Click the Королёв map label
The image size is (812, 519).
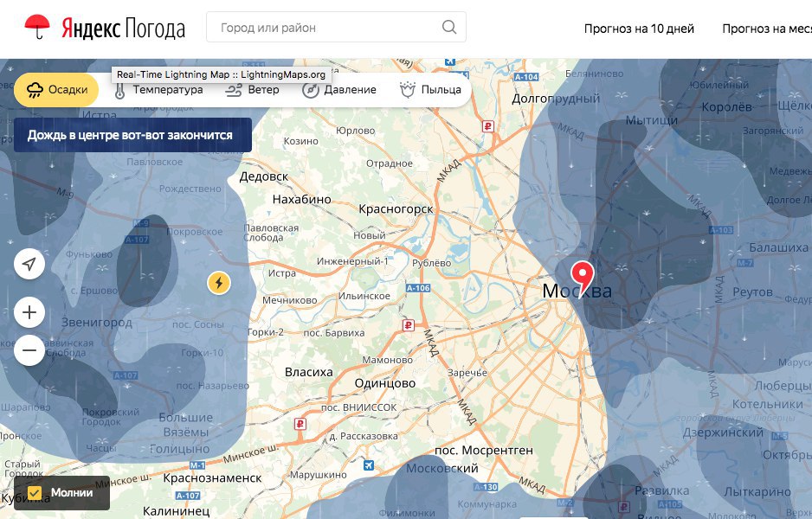click(x=726, y=107)
